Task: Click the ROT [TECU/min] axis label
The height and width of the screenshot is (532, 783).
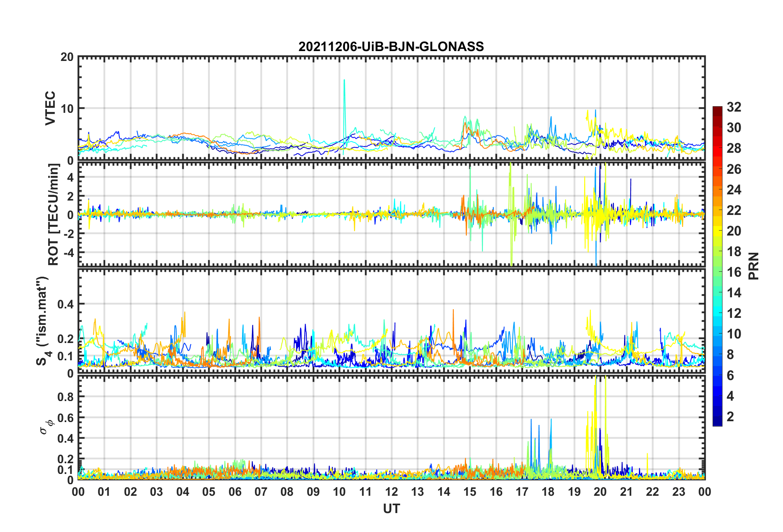Action: coord(54,215)
